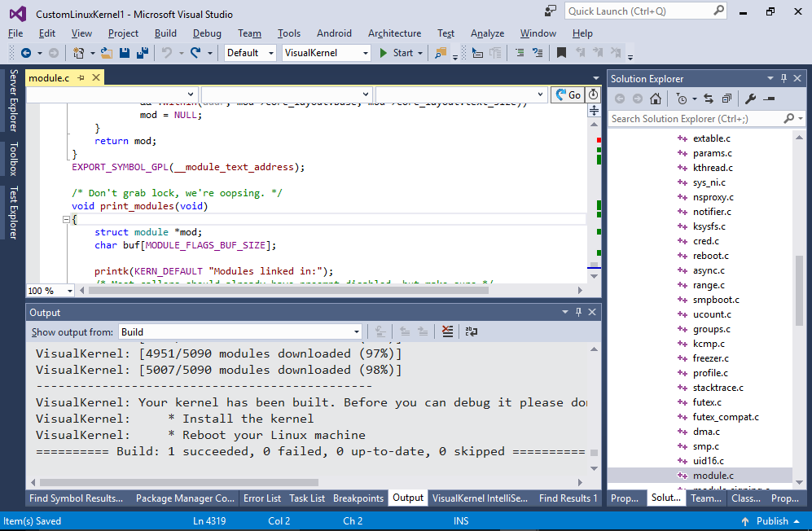812x531 pixels.
Task: Click the feedback icon near Quick Launch
Action: tap(551, 11)
